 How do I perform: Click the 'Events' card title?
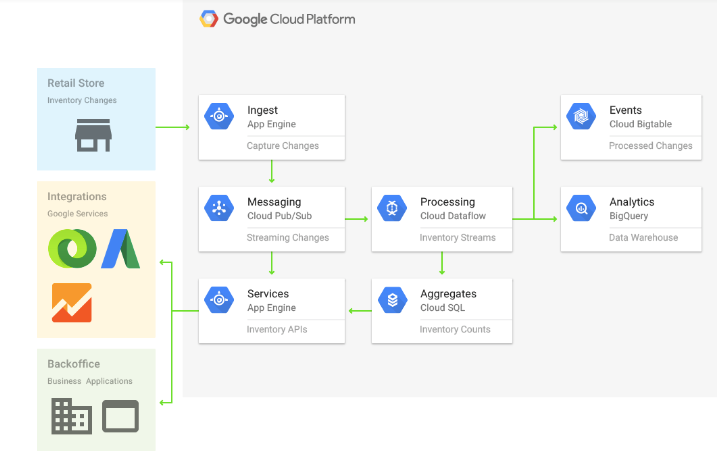[x=625, y=110]
